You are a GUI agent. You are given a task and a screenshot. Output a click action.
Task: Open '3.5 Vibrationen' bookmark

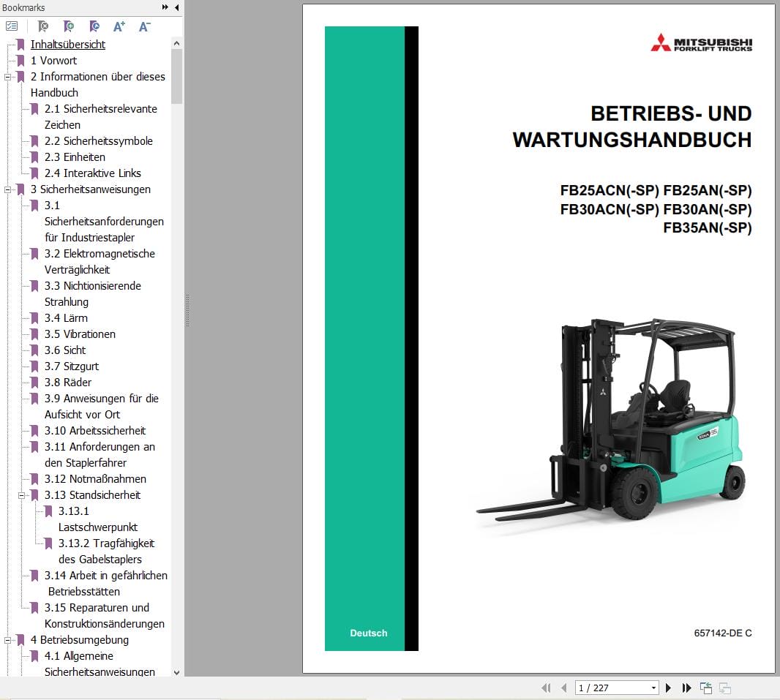click(80, 334)
